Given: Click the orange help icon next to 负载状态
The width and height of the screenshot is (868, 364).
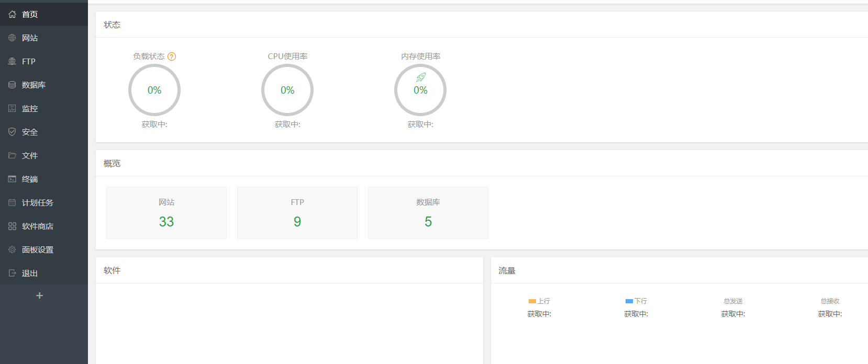Looking at the screenshot, I should click(172, 56).
